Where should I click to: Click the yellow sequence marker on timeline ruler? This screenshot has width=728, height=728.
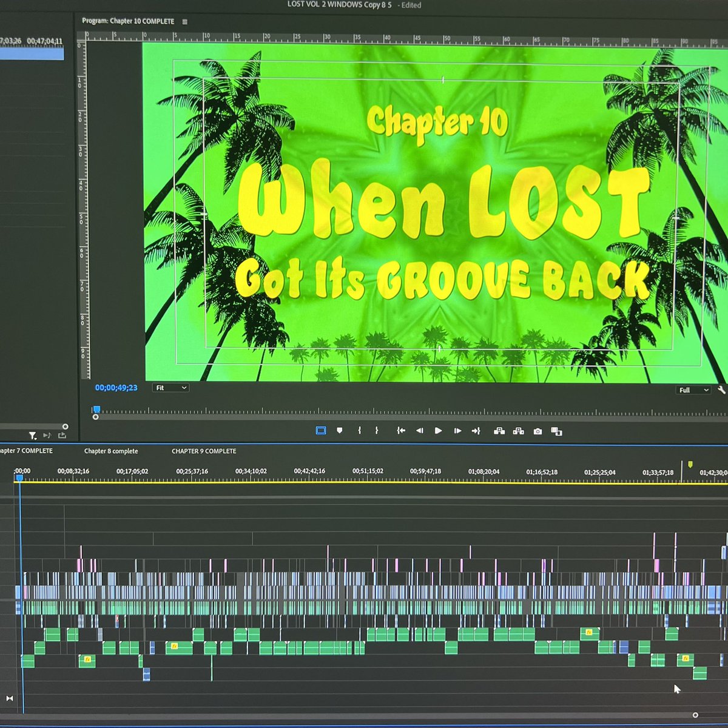[690, 465]
